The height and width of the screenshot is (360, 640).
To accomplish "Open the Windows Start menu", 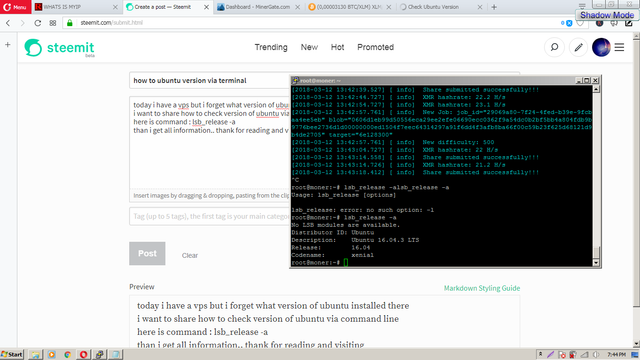I will [12, 354].
